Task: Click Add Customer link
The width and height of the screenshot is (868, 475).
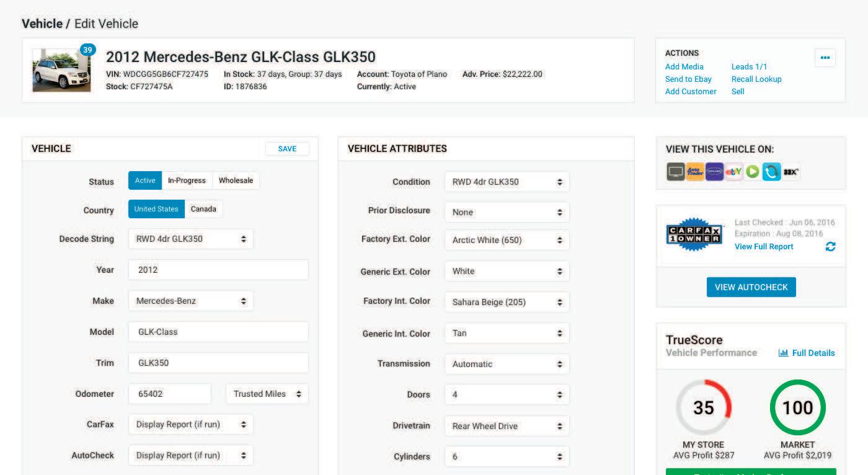Action: [x=691, y=91]
